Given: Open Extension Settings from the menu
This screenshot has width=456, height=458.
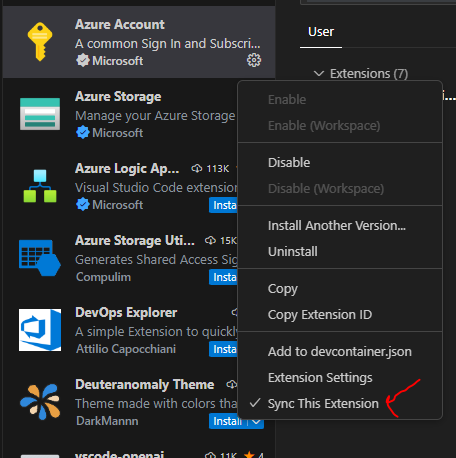Looking at the screenshot, I should pyautogui.click(x=320, y=378).
